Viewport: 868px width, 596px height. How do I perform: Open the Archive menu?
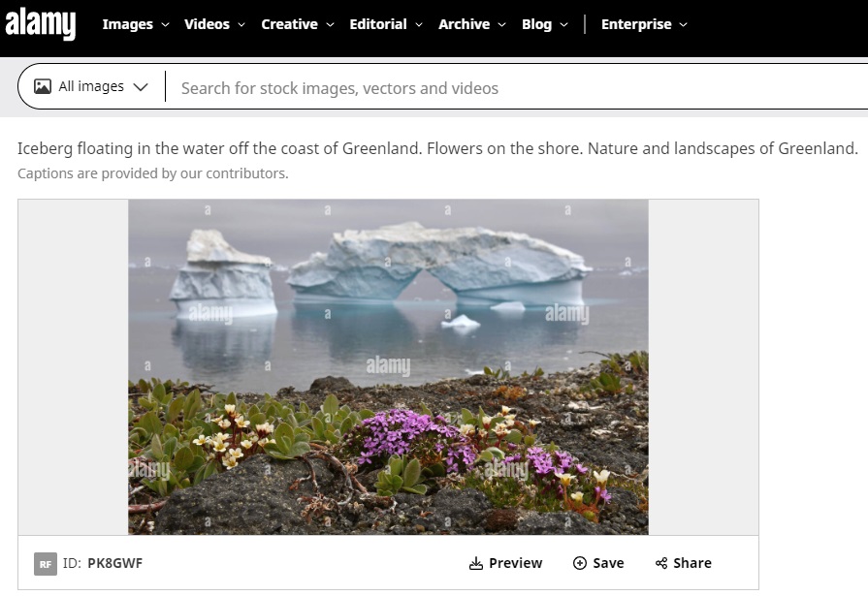click(x=472, y=24)
